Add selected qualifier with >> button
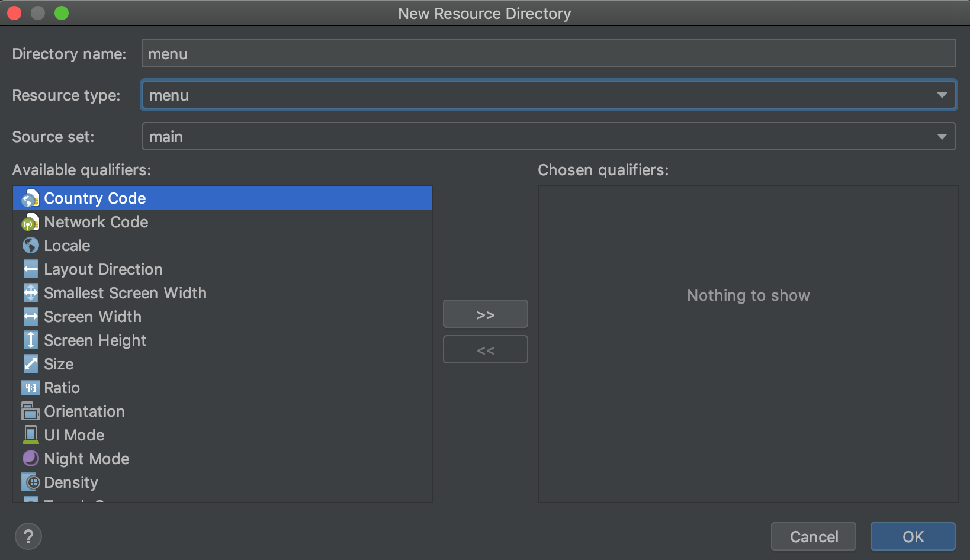970x560 pixels. tap(485, 314)
